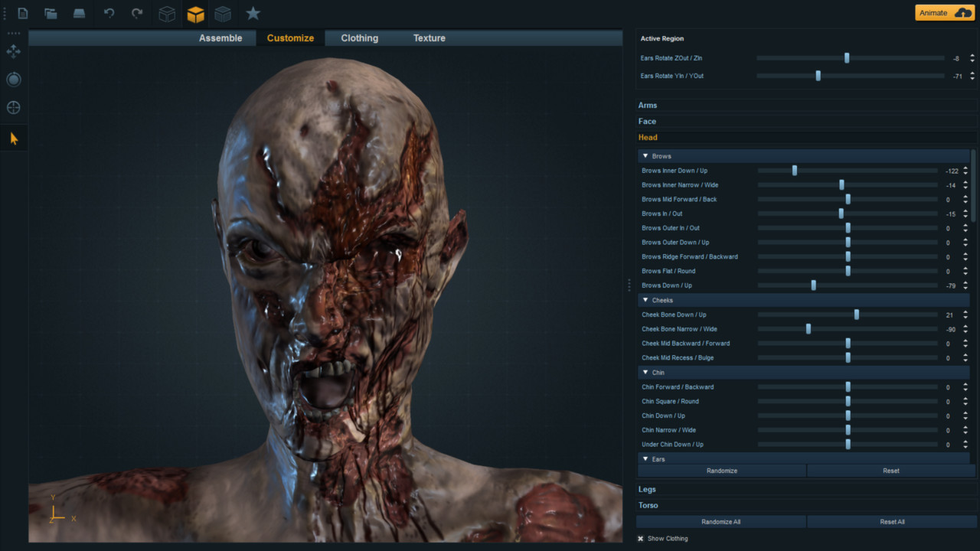Expand the Legs section

647,488
